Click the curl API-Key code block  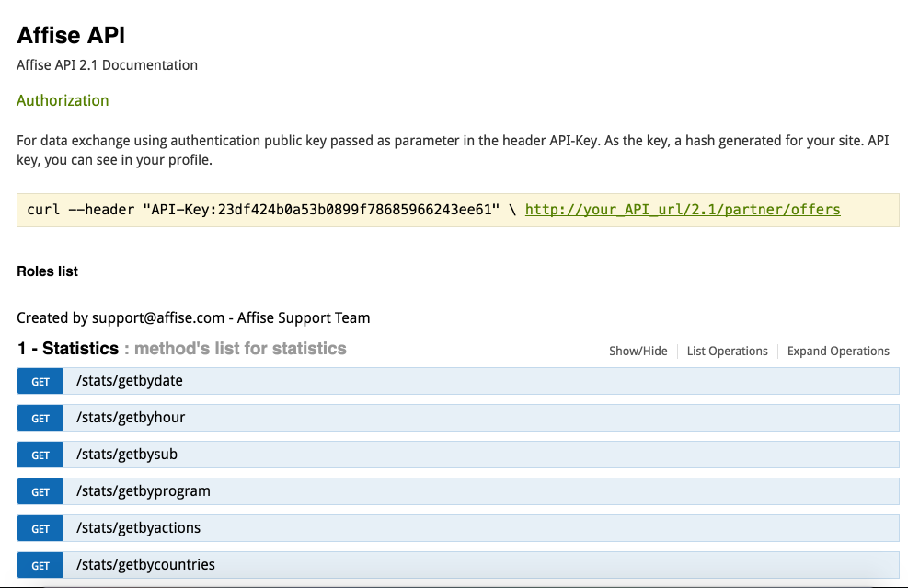click(457, 211)
